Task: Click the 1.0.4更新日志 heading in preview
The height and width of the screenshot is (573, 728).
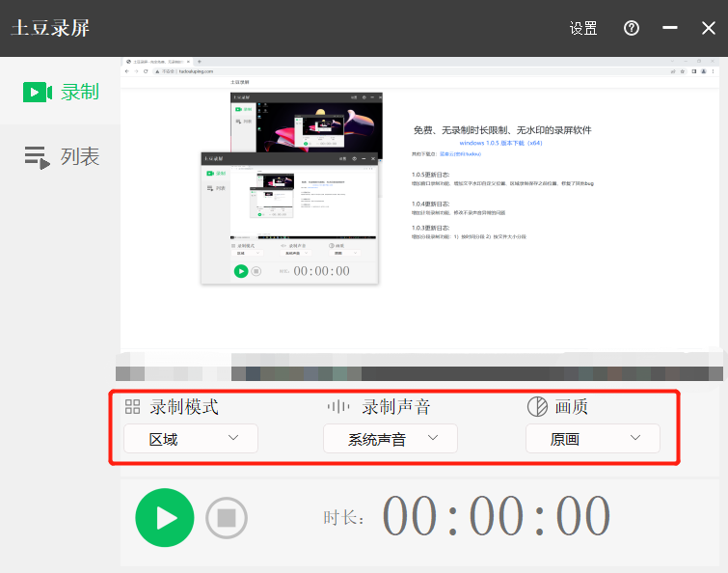Action: pos(430,204)
